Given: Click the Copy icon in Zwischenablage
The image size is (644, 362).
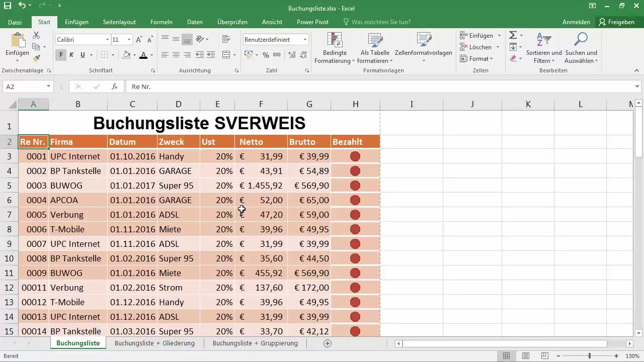Looking at the screenshot, I should point(36,47).
